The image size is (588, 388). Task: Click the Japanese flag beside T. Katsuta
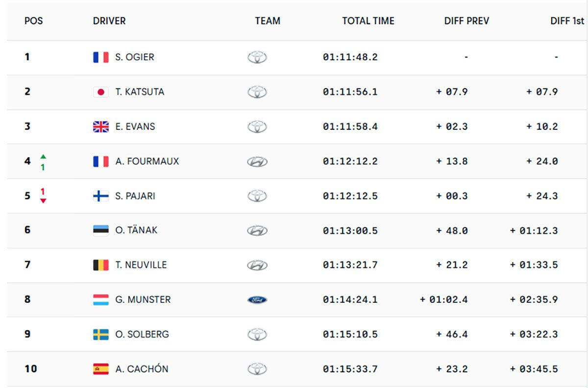click(101, 92)
